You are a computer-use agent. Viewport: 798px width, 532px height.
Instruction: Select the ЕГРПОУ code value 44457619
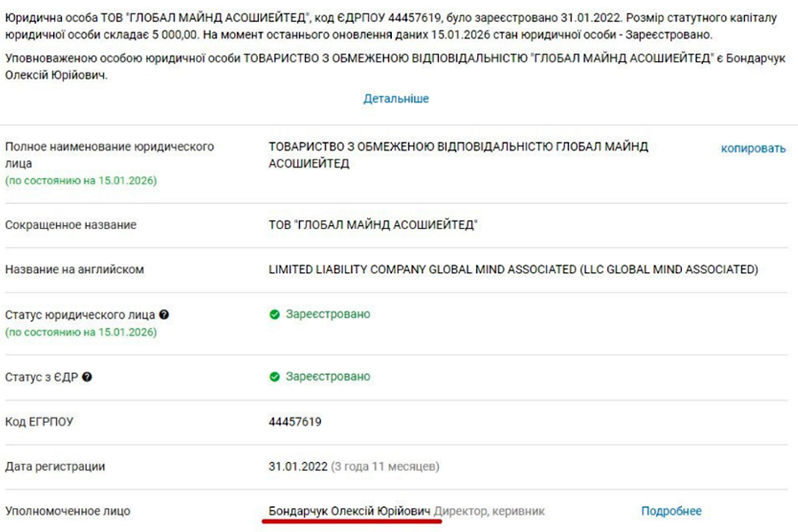coord(295,421)
